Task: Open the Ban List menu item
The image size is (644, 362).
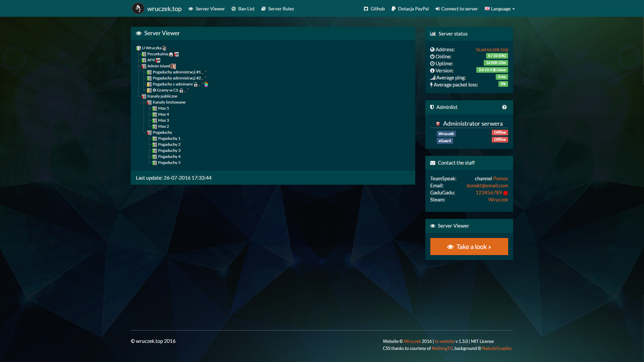Action: (x=243, y=9)
